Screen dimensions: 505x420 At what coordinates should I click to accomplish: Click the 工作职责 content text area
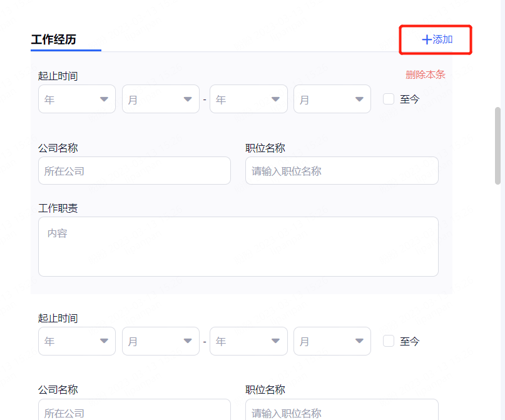[238, 247]
